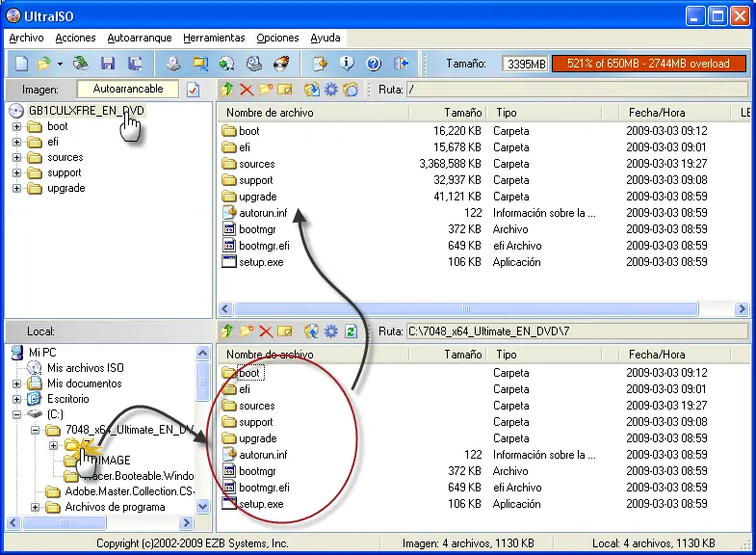Sort image pane by Nombre de archivo header
756x555 pixels.
pyautogui.click(x=313, y=113)
